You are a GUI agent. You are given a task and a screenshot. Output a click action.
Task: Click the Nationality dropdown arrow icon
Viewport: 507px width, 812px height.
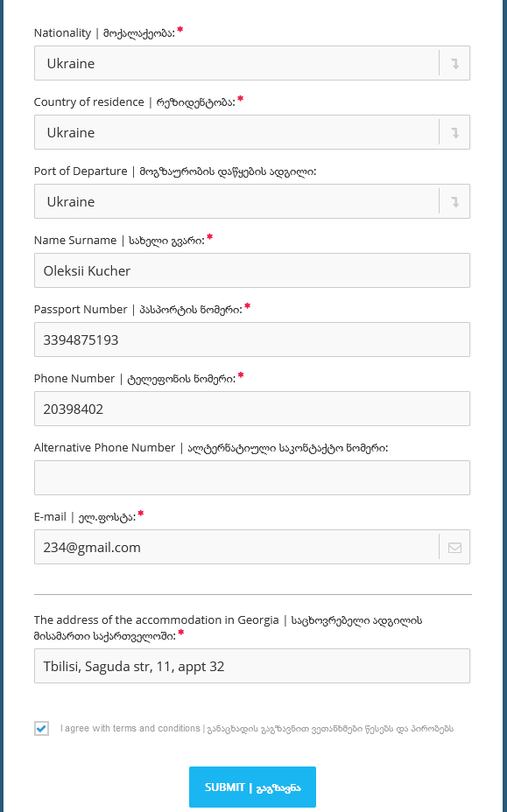tap(454, 64)
